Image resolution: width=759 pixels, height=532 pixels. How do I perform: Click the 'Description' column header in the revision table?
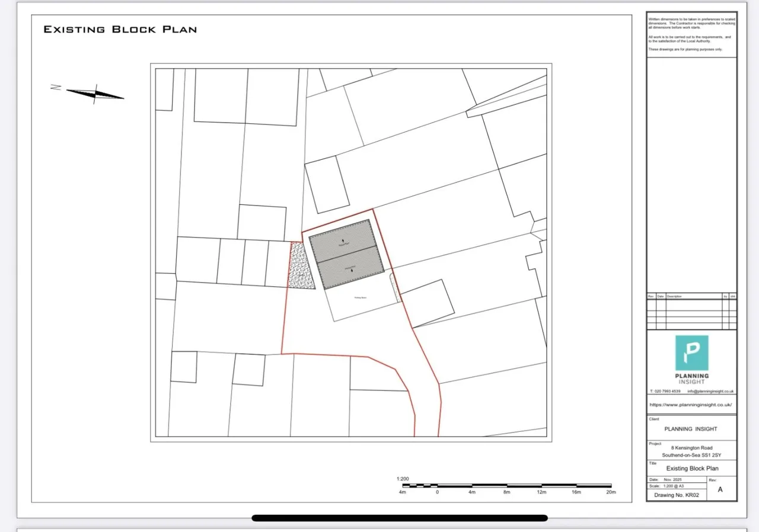(x=674, y=296)
